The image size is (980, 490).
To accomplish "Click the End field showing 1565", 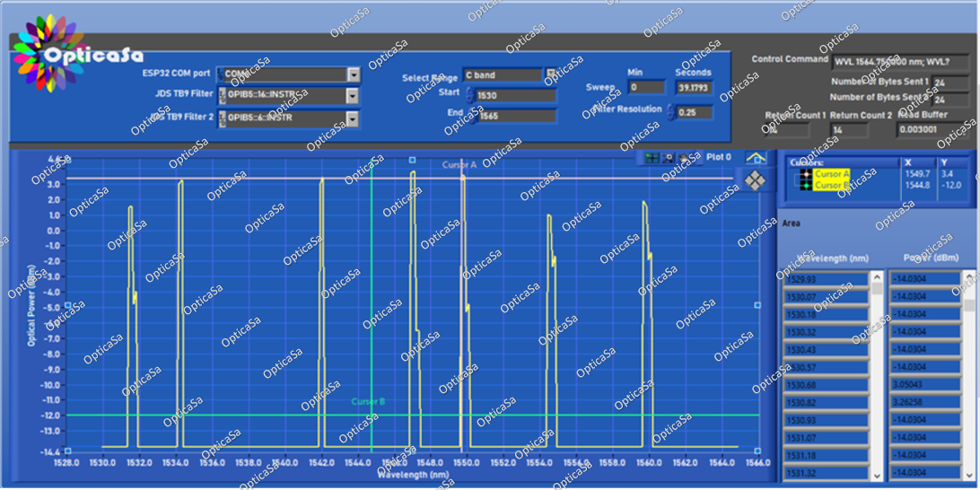I will (x=516, y=117).
